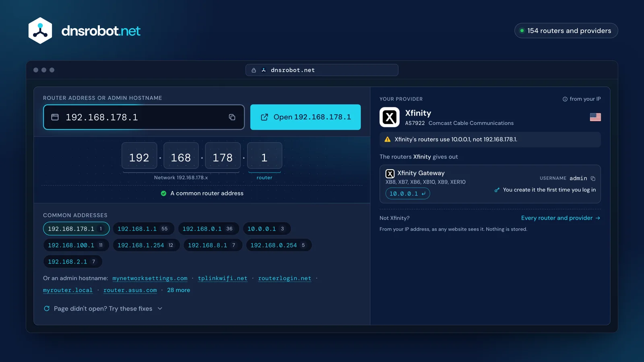Click the '192' octet box
644x362 pixels.
(x=139, y=156)
